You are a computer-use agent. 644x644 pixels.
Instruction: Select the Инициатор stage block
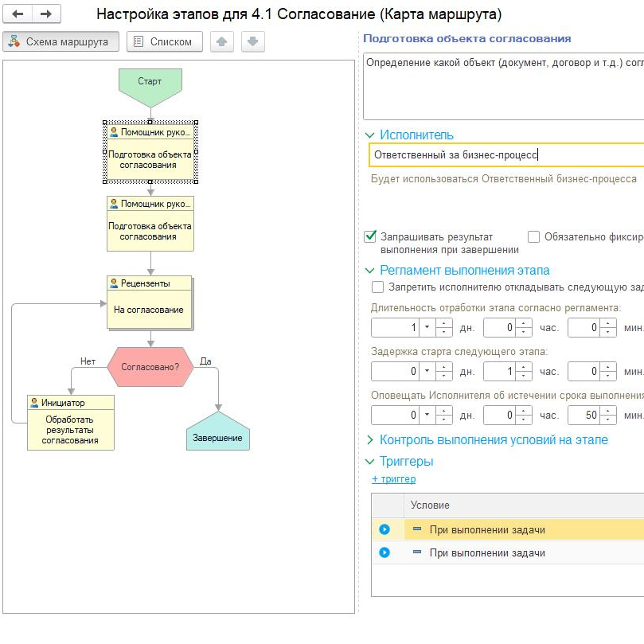(x=70, y=422)
